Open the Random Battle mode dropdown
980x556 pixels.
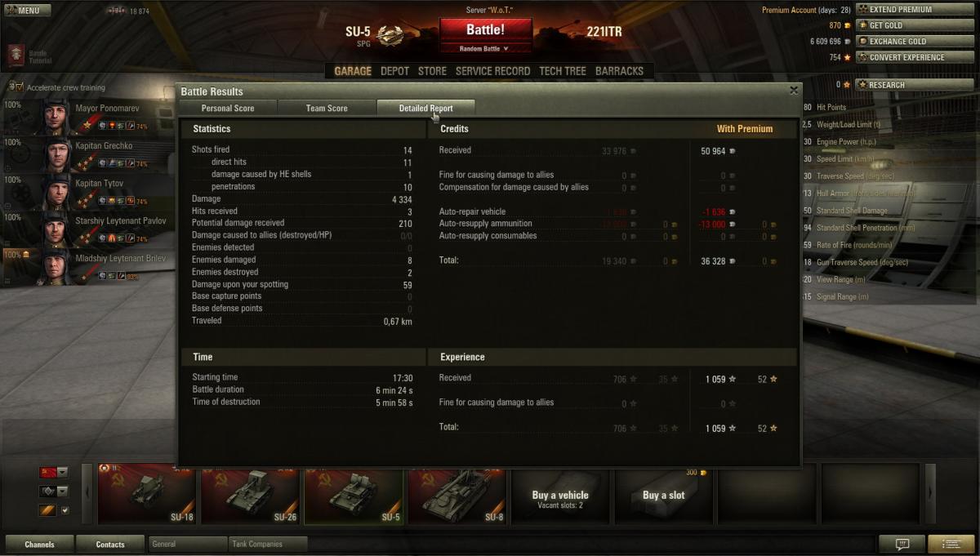[x=485, y=49]
